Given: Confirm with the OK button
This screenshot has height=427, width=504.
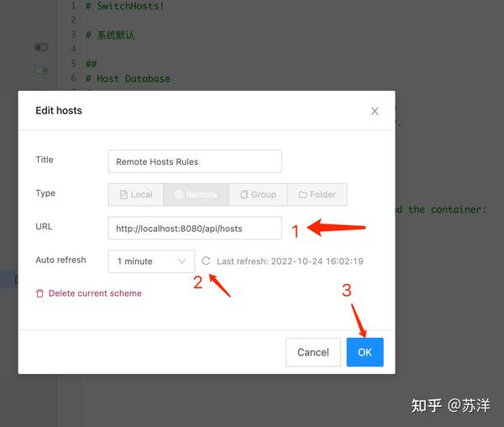Looking at the screenshot, I should [365, 352].
